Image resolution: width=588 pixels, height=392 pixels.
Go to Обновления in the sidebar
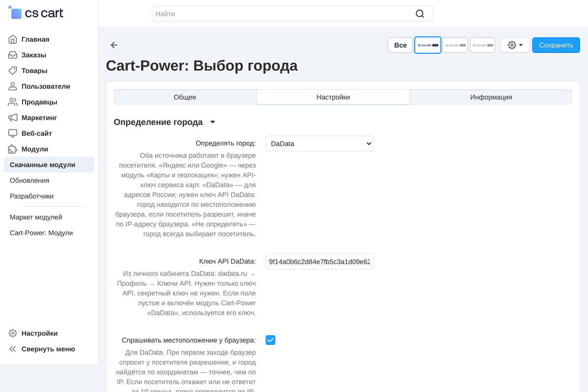click(29, 180)
